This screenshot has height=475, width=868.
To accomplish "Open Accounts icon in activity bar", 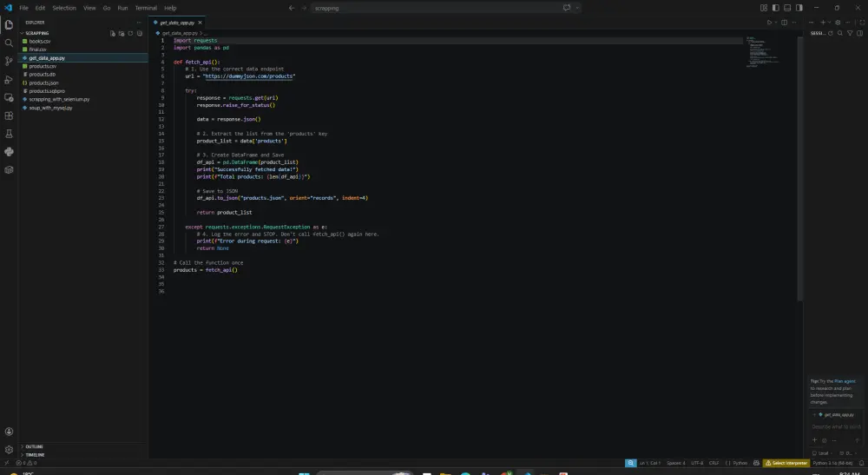I will [9, 432].
